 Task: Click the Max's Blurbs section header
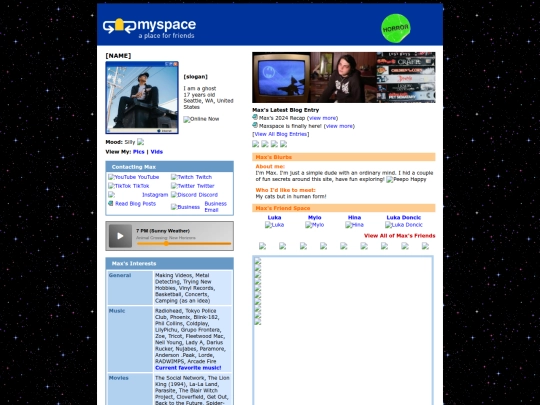tap(344, 157)
